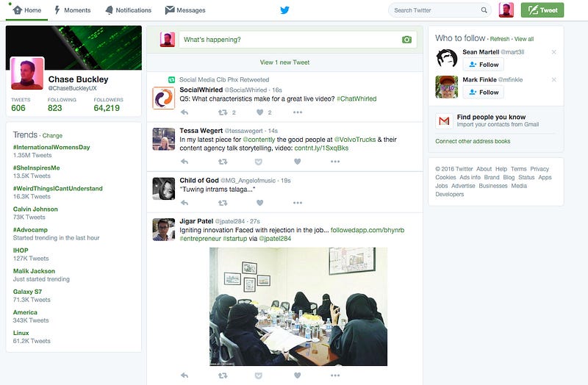Open #SheInspiresMe trend
Image resolution: width=588 pixels, height=385 pixels.
[x=36, y=168]
